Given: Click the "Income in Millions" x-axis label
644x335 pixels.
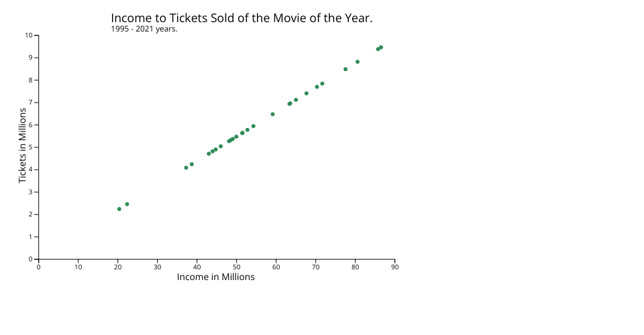Looking at the screenshot, I should pos(215,277).
